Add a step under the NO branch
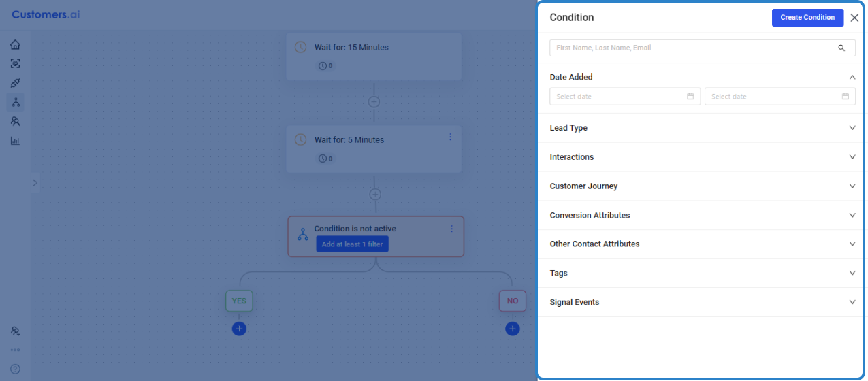This screenshot has width=868, height=381. point(513,329)
